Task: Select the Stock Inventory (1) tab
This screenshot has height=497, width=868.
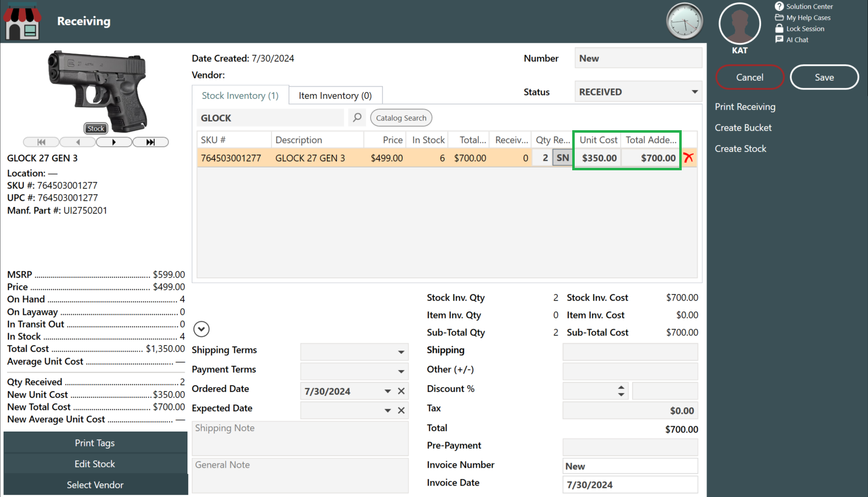Action: tap(240, 96)
